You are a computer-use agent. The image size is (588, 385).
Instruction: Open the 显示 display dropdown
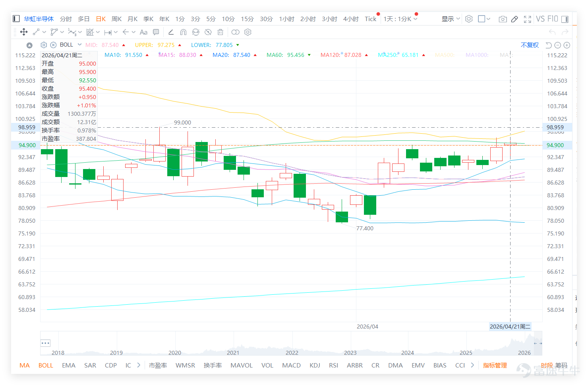tap(451, 19)
